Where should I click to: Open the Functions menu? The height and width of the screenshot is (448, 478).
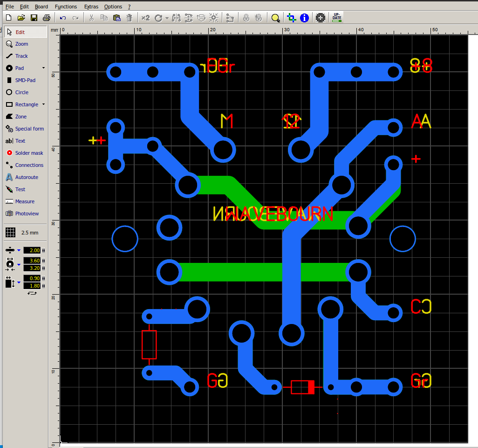point(66,7)
